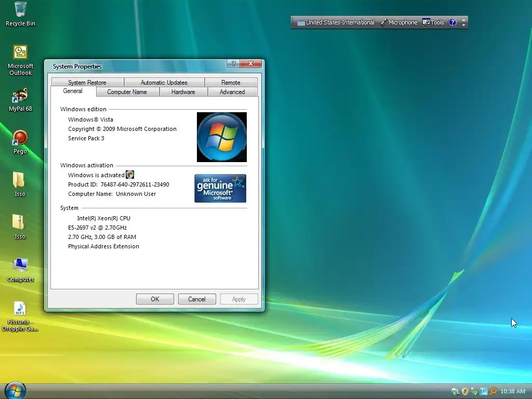Click the Windows® Vista edition text
The width and height of the screenshot is (532, 399).
point(90,119)
